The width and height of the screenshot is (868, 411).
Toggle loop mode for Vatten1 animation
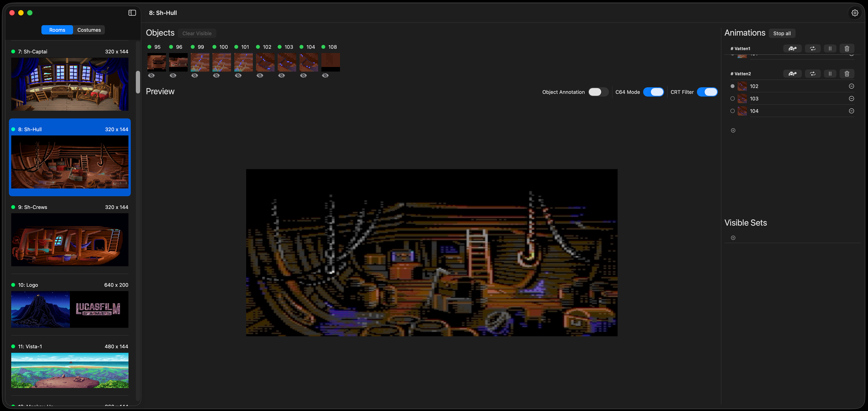pos(812,49)
